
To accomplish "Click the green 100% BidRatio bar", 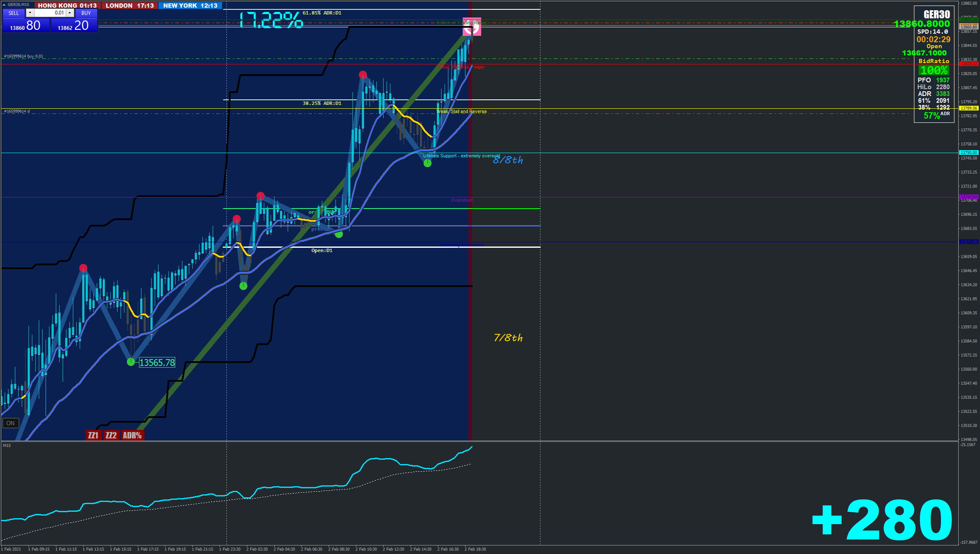I will pos(934,70).
